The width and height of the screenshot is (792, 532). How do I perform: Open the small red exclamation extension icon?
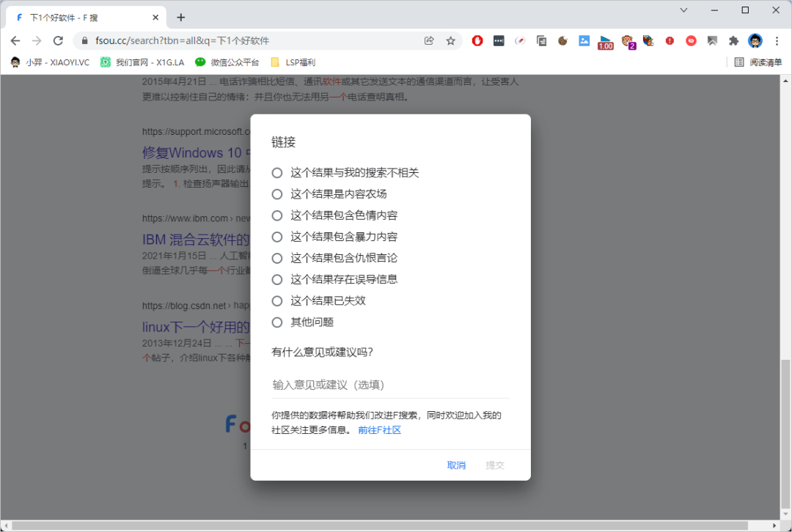click(x=670, y=41)
